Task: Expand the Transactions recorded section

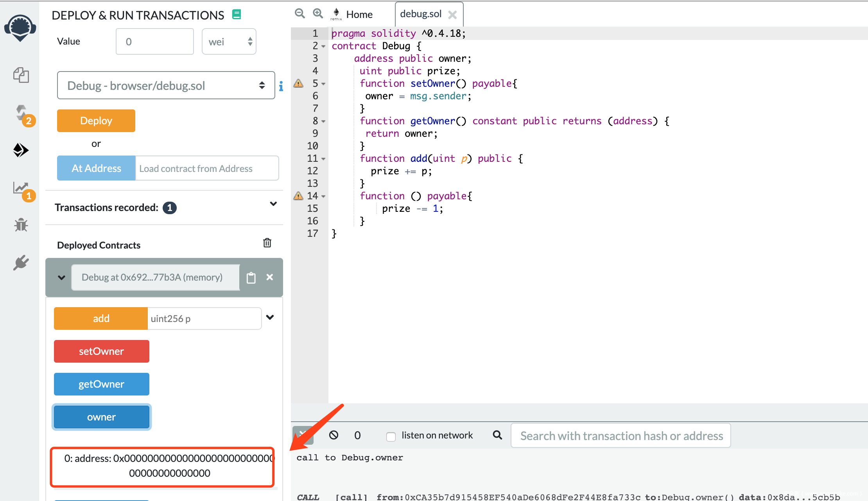Action: [x=273, y=204]
